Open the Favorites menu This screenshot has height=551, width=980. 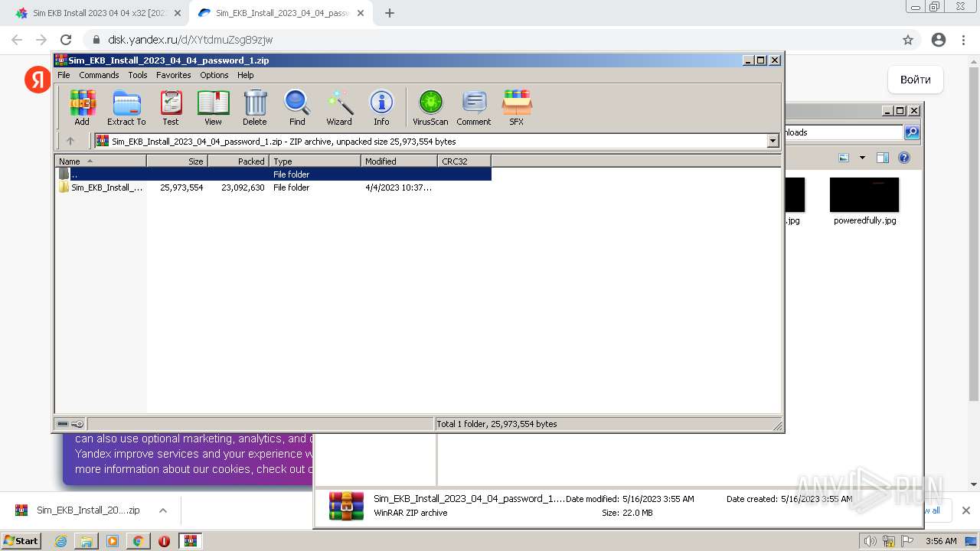[174, 75]
